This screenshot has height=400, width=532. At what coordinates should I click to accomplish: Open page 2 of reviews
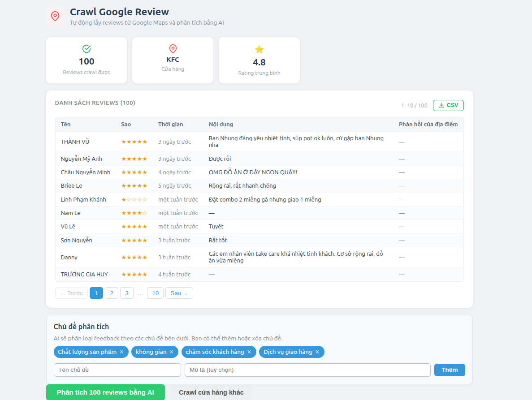pyautogui.click(x=112, y=293)
